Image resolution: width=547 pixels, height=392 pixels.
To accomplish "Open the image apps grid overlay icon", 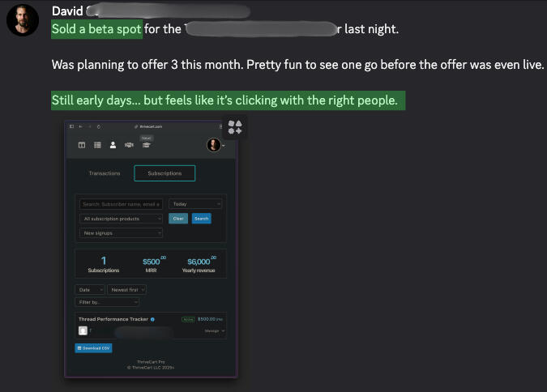I will tap(235, 127).
